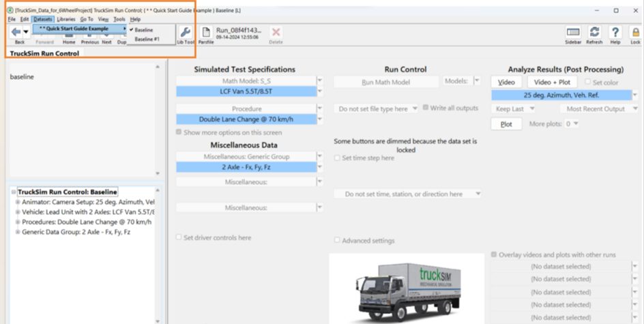
Task: Expand Procedures: Double Lane Change node
Action: pos(18,222)
